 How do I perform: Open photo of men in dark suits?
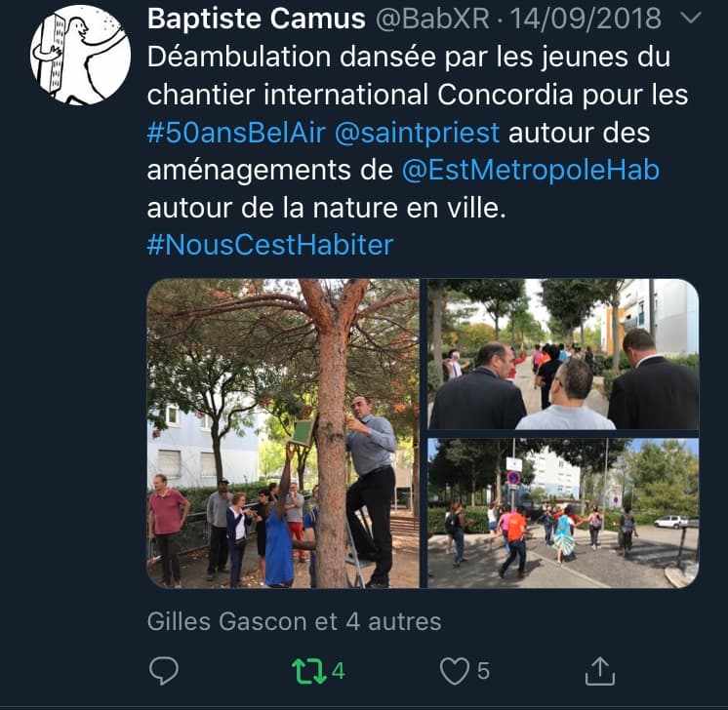pos(563,354)
